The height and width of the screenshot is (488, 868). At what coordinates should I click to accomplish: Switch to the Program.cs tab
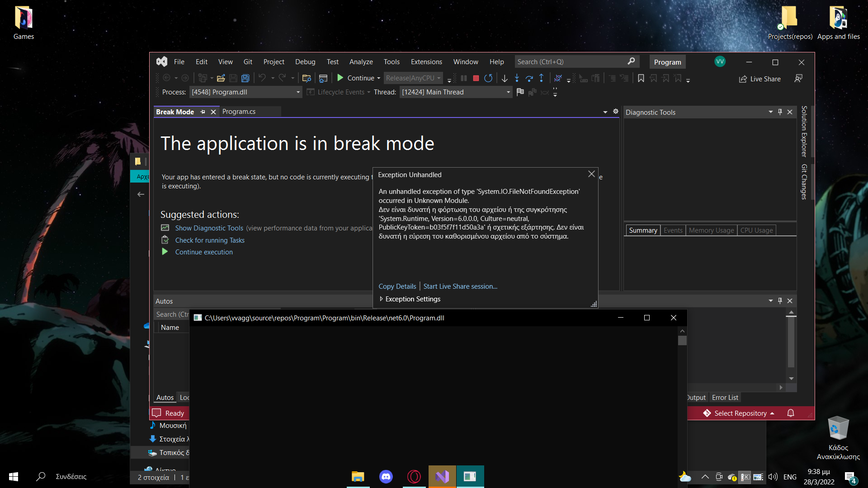coord(240,111)
